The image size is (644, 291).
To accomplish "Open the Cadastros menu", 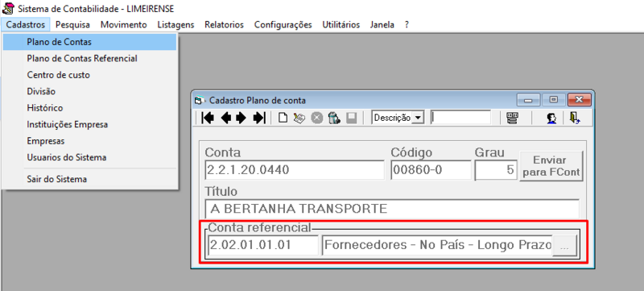I will pyautogui.click(x=26, y=25).
